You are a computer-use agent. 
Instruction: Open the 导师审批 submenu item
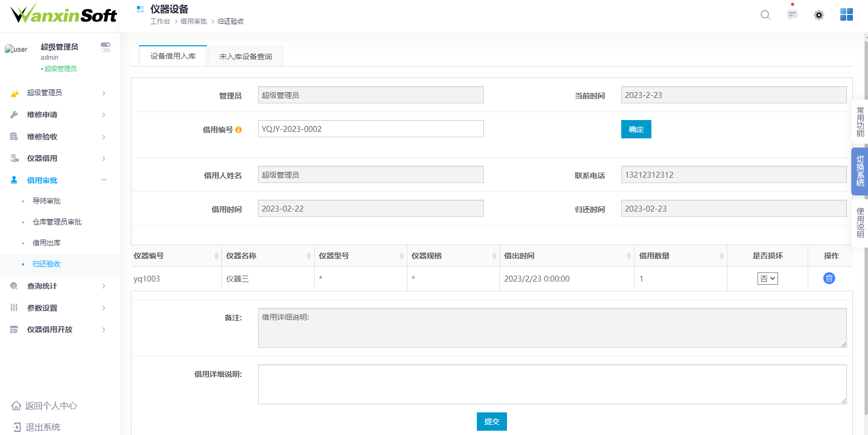point(47,201)
